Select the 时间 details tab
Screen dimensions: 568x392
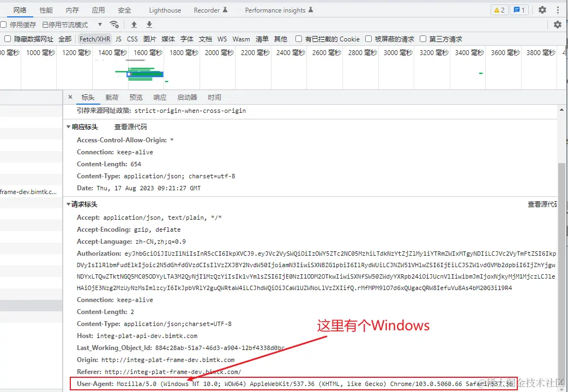(x=214, y=97)
